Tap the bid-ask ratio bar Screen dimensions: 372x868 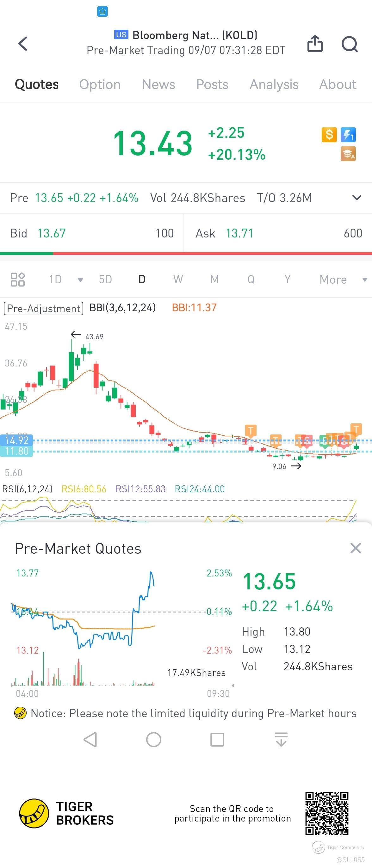tap(186, 253)
